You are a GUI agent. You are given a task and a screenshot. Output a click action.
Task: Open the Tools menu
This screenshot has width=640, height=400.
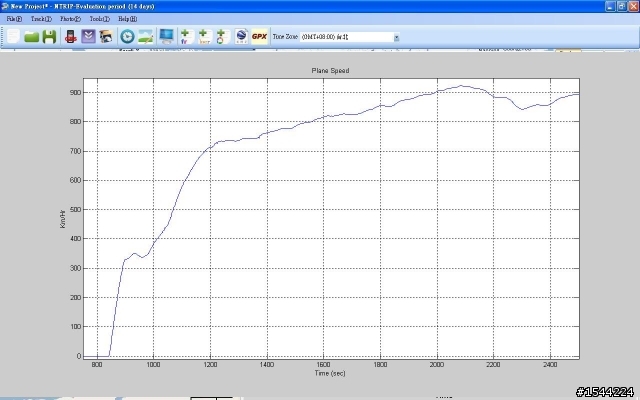tap(100, 19)
